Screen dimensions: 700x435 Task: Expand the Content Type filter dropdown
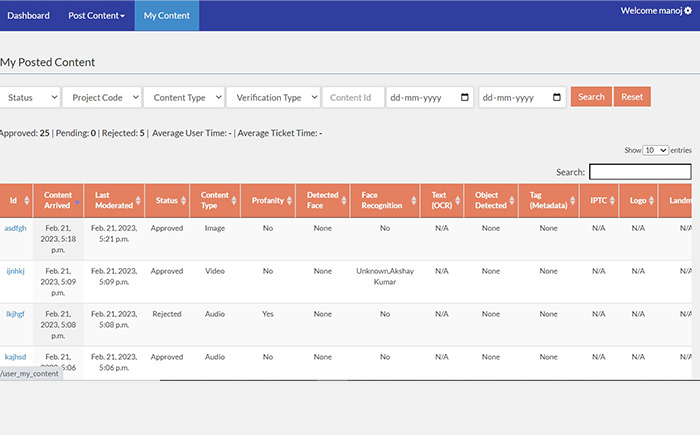[x=183, y=97]
